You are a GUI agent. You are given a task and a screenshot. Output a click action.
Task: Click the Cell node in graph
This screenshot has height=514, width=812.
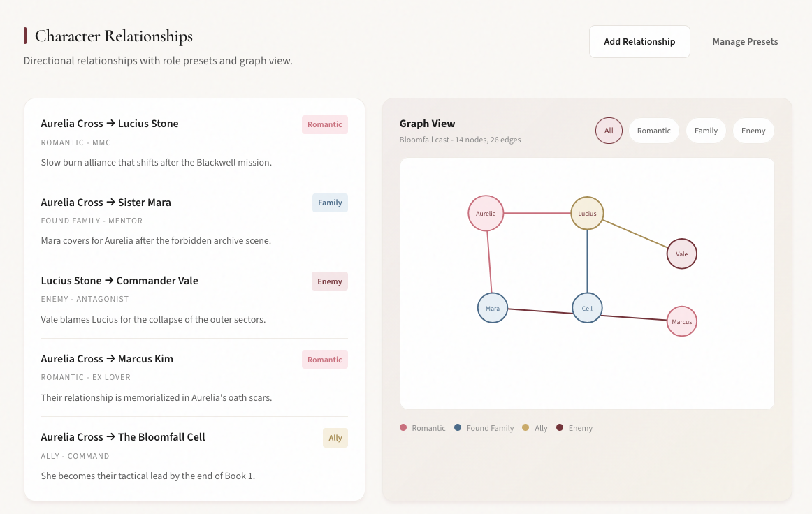pos(587,308)
